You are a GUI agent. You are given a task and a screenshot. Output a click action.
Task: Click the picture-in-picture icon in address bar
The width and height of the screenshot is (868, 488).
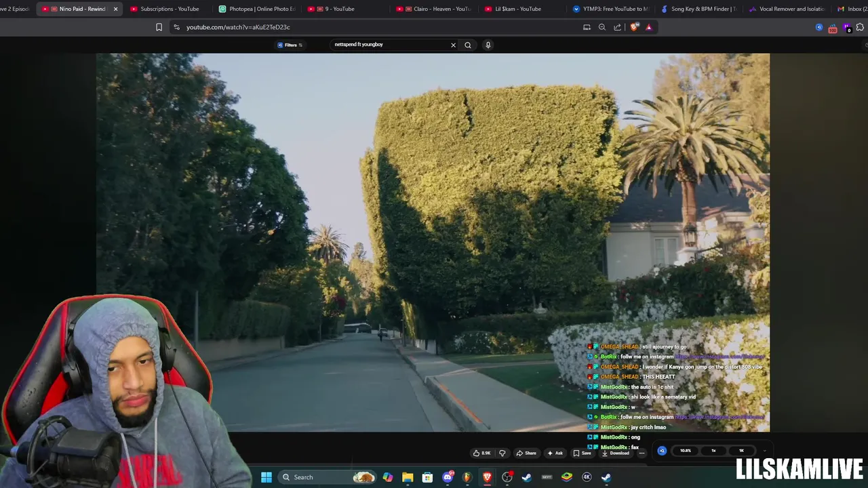(587, 27)
